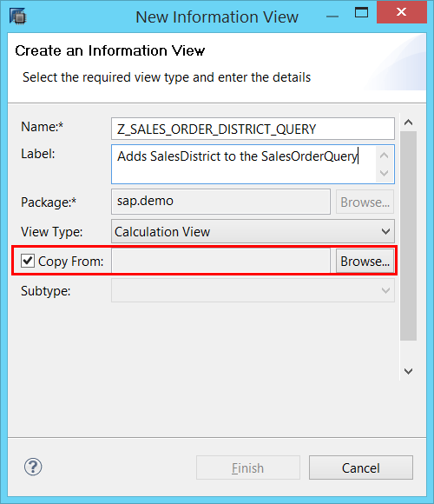Open the help question mark icon
Viewport: 434px width, 504px height.
click(33, 467)
